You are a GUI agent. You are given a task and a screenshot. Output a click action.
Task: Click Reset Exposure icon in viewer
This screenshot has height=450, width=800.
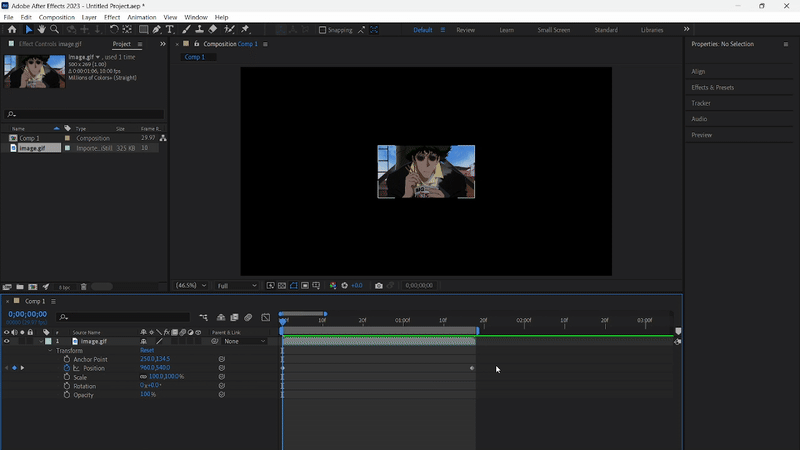tap(344, 286)
